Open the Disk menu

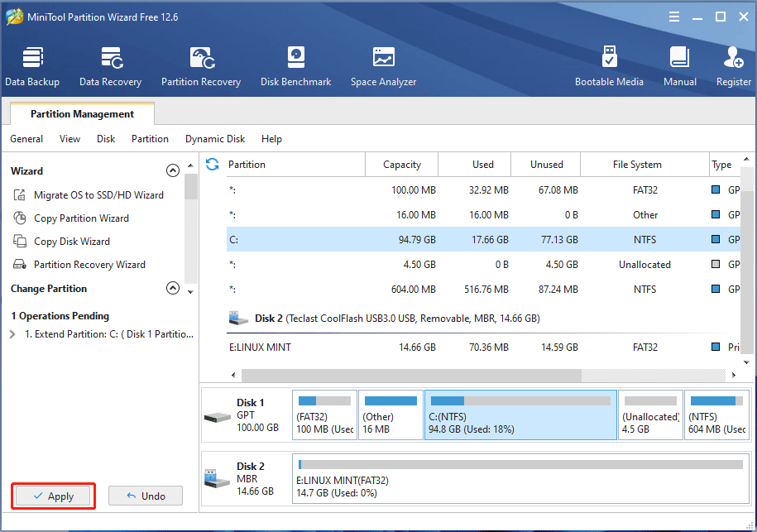(106, 139)
